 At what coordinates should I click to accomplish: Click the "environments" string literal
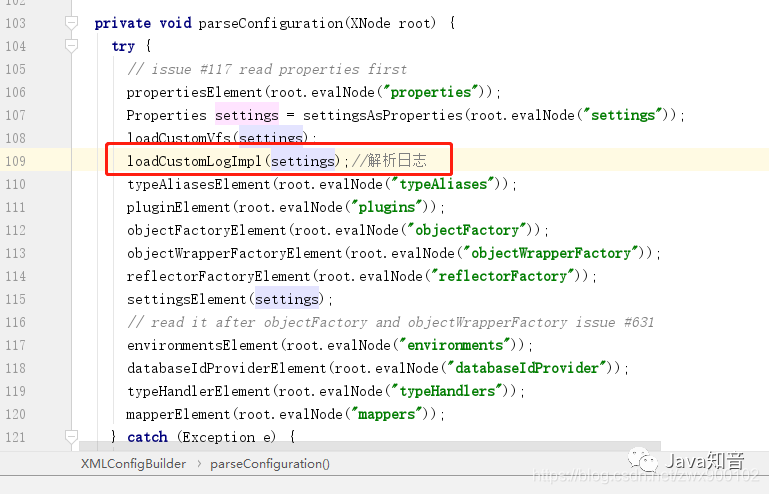click(x=455, y=345)
